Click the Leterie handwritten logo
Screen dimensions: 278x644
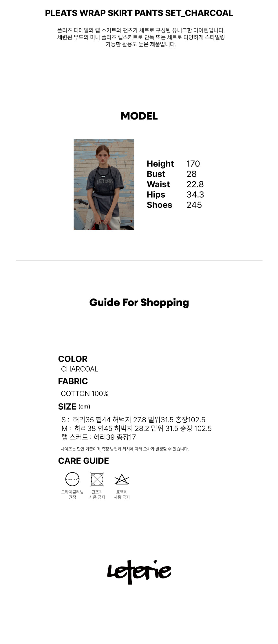click(x=139, y=572)
